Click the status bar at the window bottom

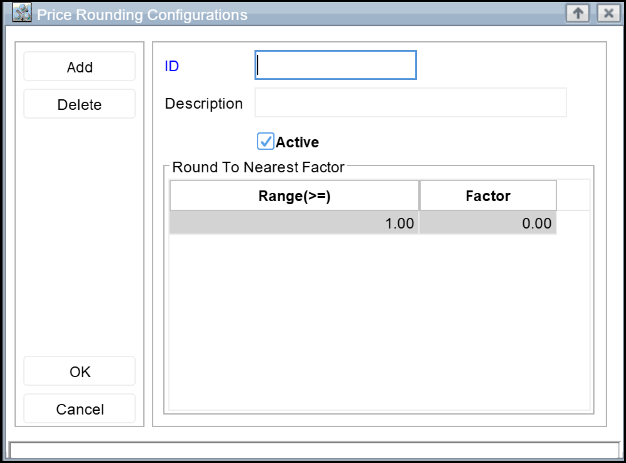tap(312, 450)
